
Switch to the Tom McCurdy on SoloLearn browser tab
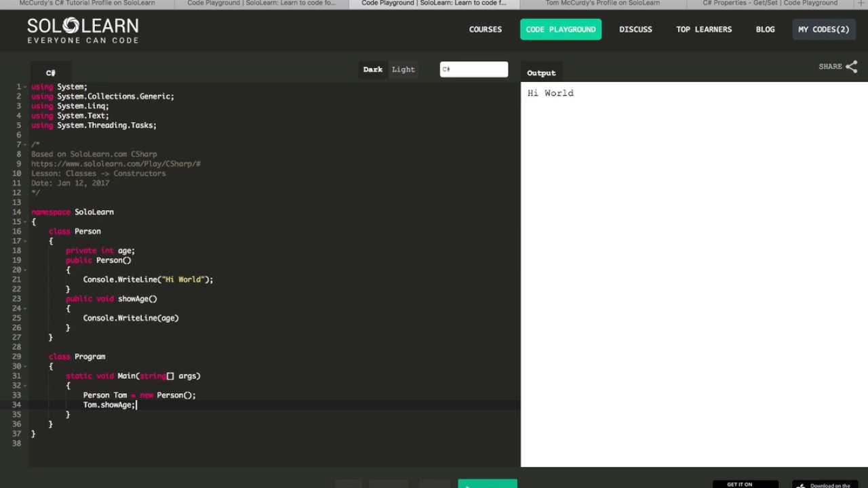point(602,3)
